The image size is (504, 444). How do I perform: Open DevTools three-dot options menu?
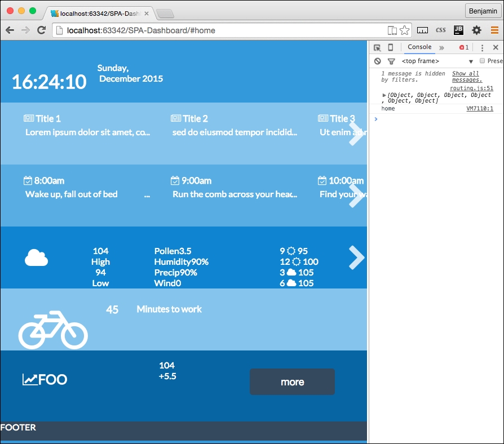(x=482, y=47)
